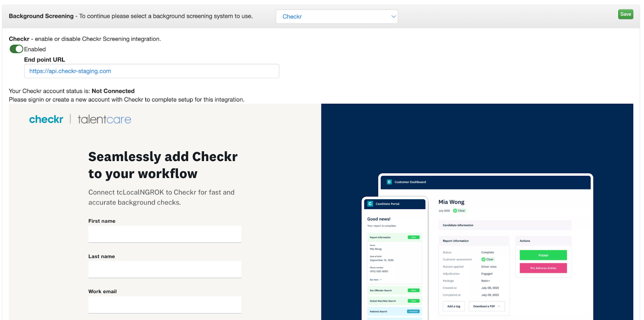This screenshot has height=320, width=644.
Task: Click the green Save button
Action: pos(625,14)
